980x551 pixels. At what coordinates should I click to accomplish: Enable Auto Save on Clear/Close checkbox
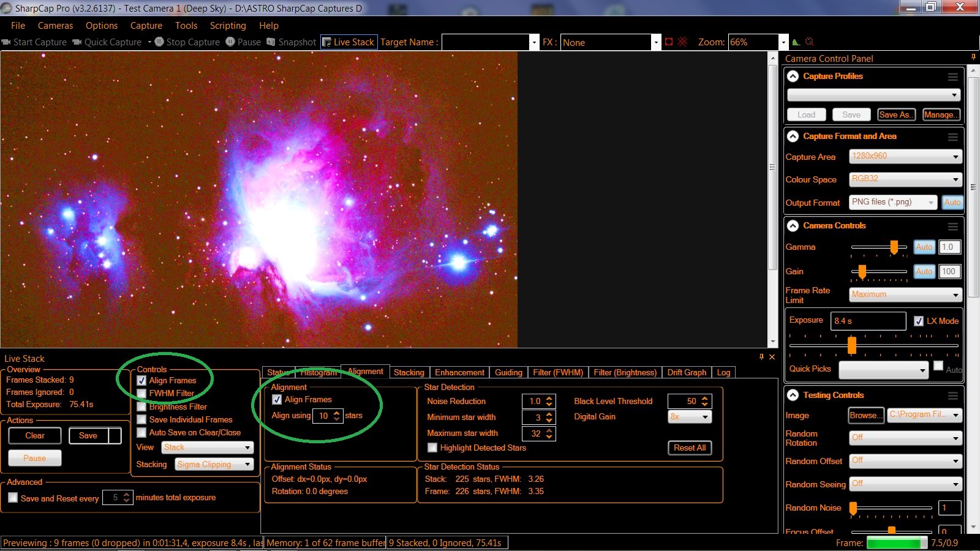click(141, 432)
